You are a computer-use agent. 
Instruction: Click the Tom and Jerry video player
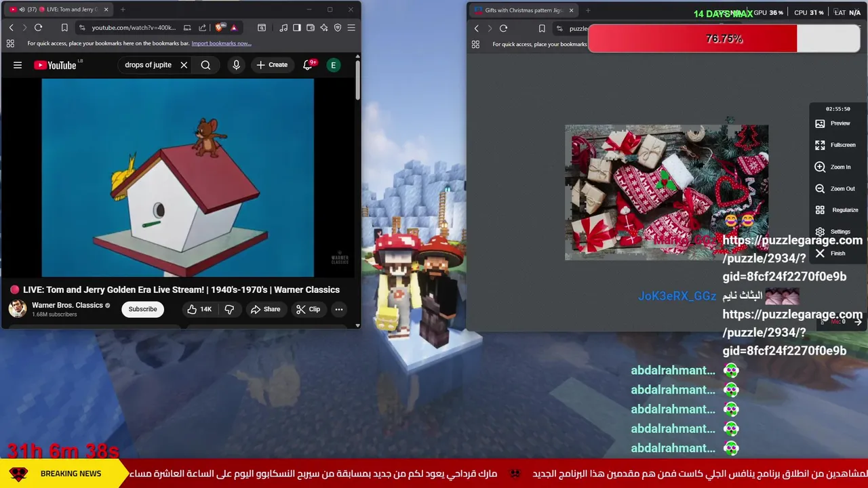178,178
